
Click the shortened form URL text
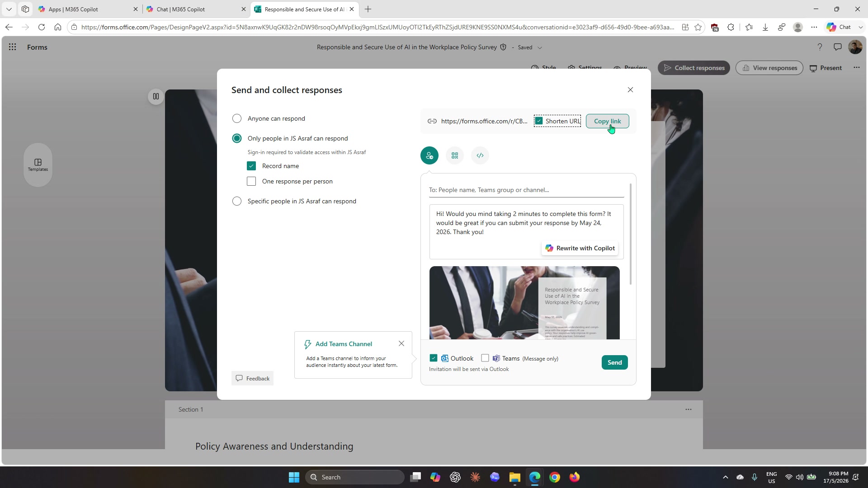click(x=484, y=121)
